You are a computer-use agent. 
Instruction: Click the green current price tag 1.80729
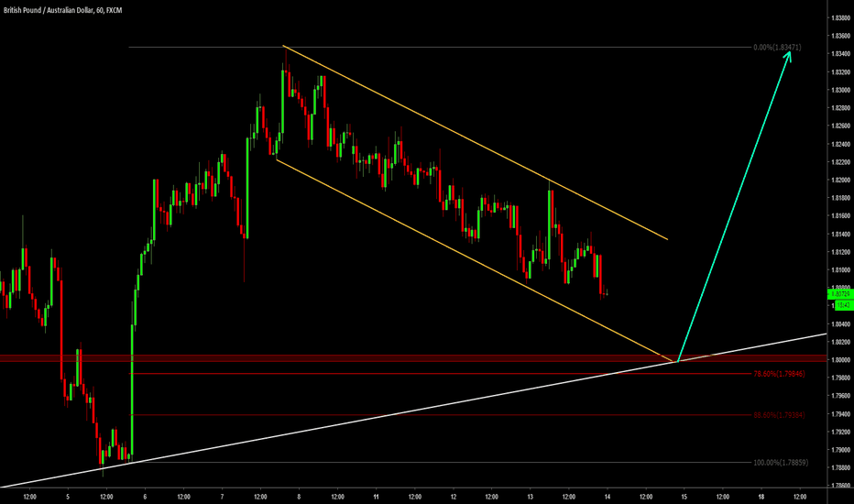841,294
